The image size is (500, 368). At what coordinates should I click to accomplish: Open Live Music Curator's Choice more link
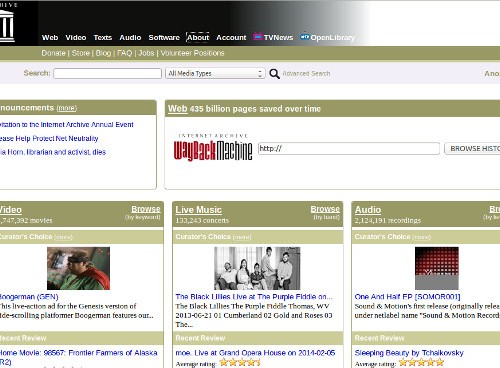pos(242,237)
